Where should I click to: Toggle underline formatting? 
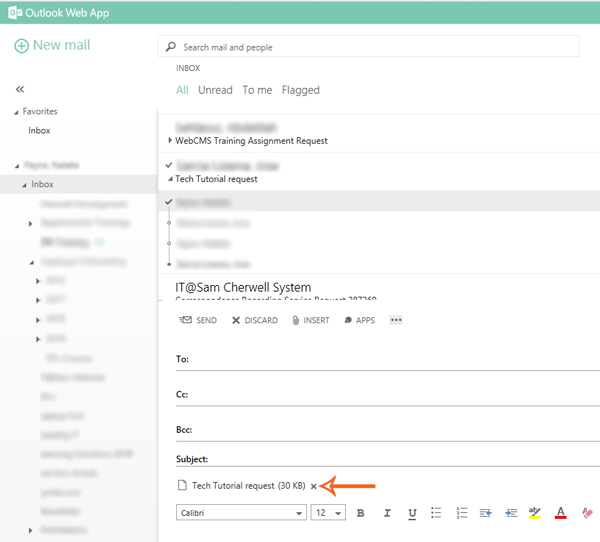click(x=412, y=513)
